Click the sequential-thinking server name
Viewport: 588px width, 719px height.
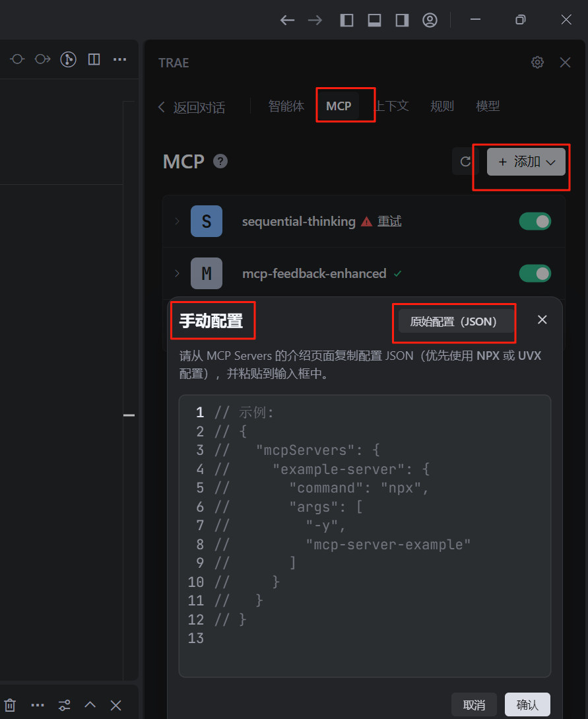[x=299, y=221]
